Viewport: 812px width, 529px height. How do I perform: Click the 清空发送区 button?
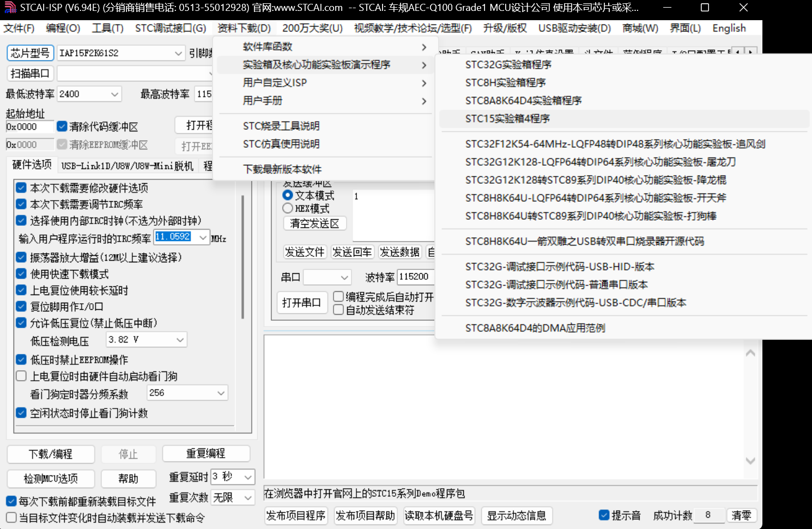pos(314,223)
